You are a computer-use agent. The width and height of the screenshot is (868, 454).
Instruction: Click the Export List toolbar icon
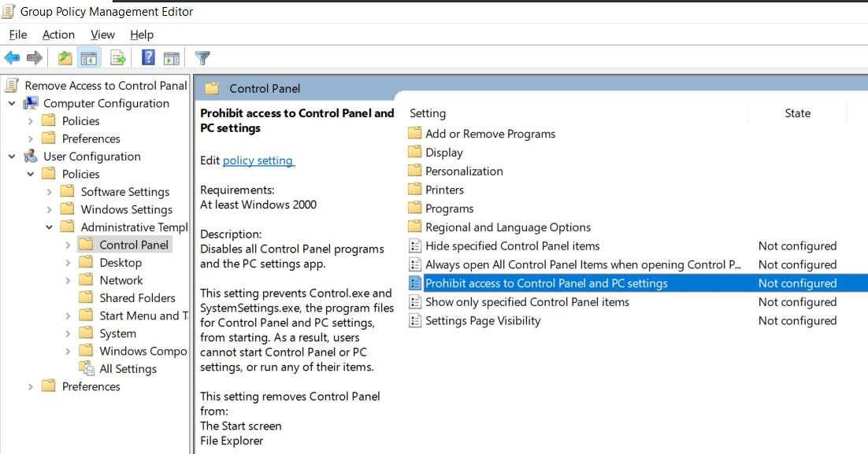pyautogui.click(x=118, y=57)
